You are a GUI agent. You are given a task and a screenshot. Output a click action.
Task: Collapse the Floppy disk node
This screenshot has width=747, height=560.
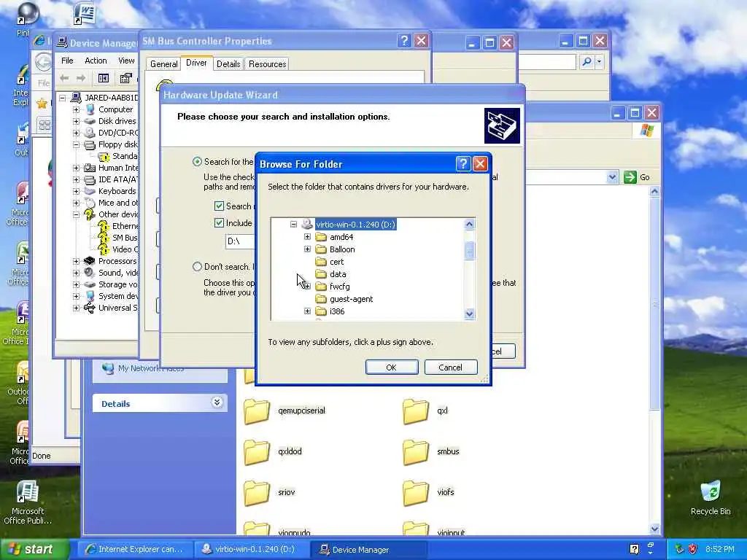click(76, 144)
